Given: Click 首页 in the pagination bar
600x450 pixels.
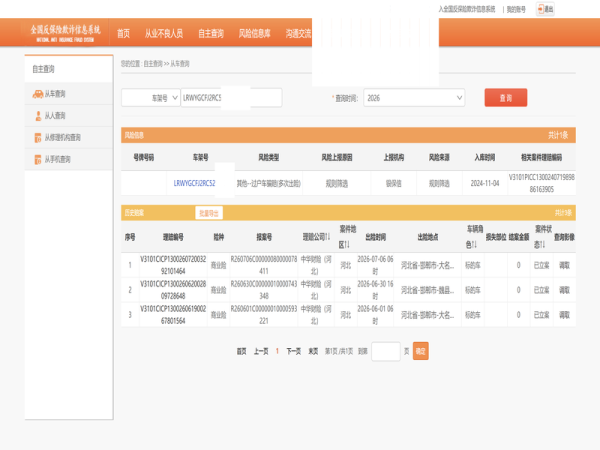Looking at the screenshot, I should tap(241, 351).
